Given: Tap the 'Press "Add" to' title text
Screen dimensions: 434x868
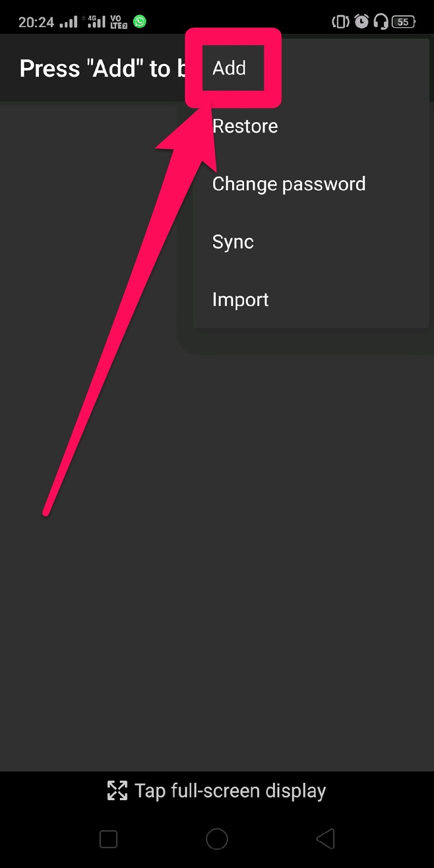Looking at the screenshot, I should pos(95,69).
